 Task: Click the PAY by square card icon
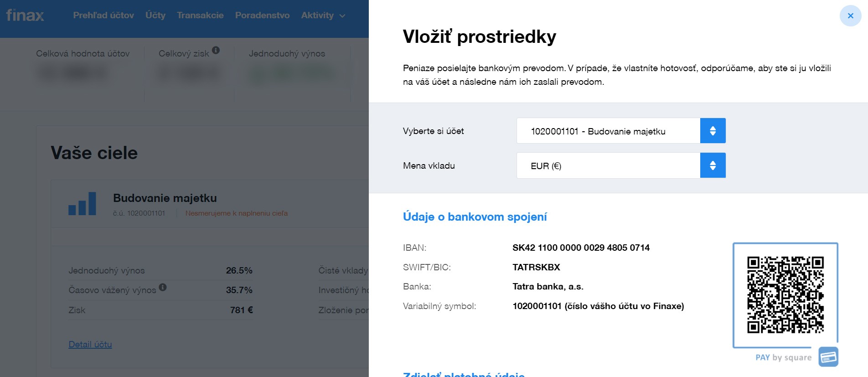pos(829,357)
